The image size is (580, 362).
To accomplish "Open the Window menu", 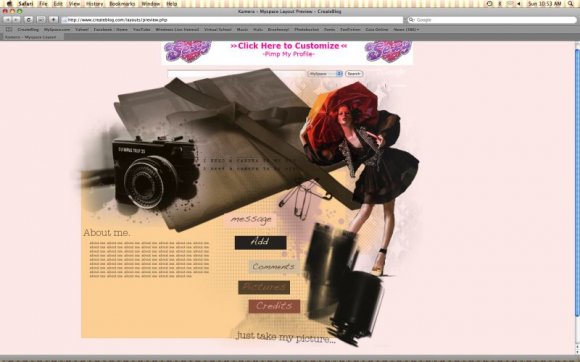I will 151,4.
